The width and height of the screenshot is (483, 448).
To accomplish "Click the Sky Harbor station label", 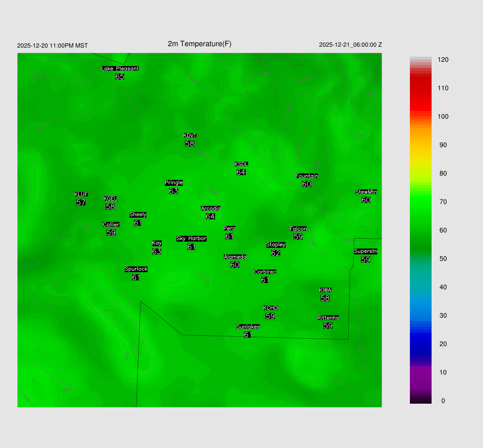I will coord(191,239).
